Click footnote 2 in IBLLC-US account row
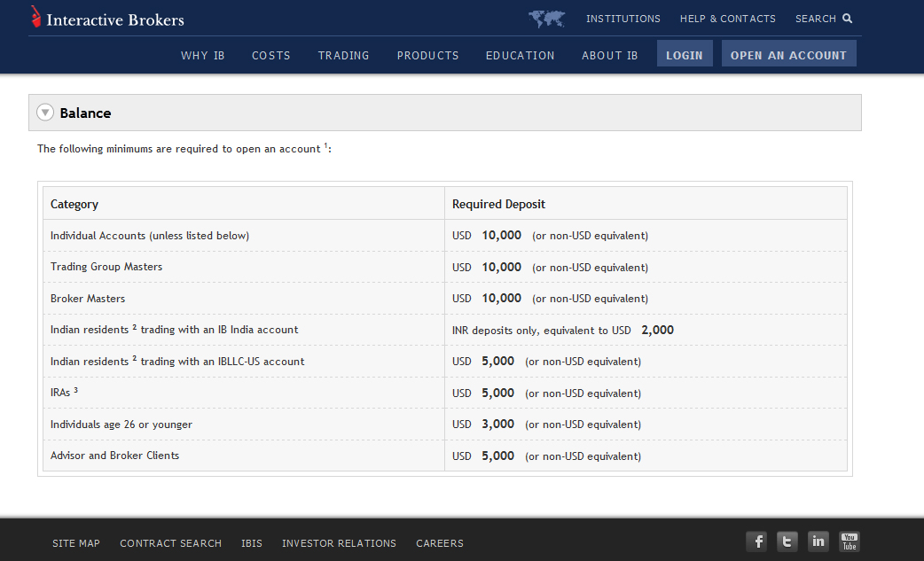Image resolution: width=924 pixels, height=561 pixels. [x=135, y=358]
